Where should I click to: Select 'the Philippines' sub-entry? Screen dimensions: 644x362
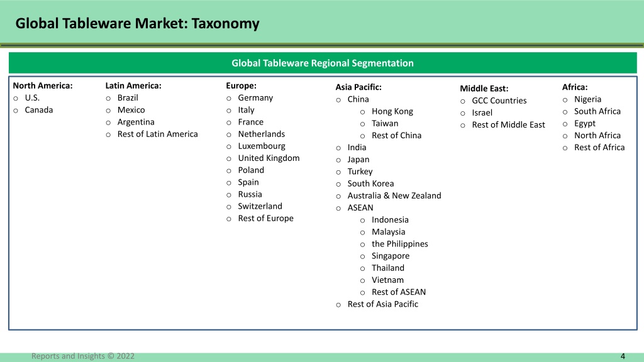click(x=399, y=244)
